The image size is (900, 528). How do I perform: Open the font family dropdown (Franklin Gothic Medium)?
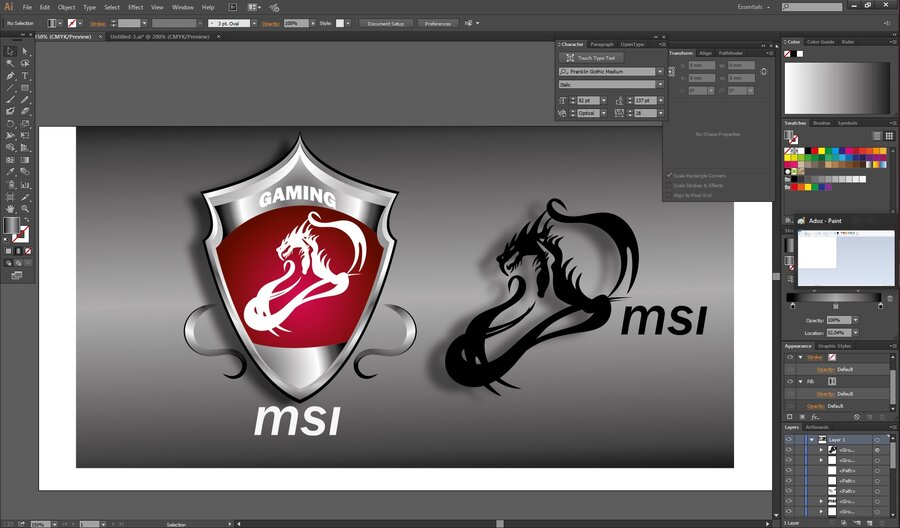click(660, 72)
